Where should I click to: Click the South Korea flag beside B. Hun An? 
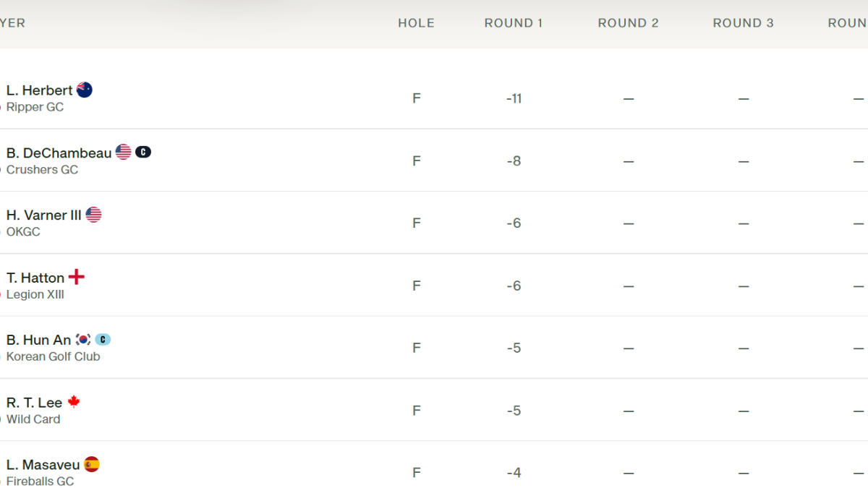click(83, 339)
